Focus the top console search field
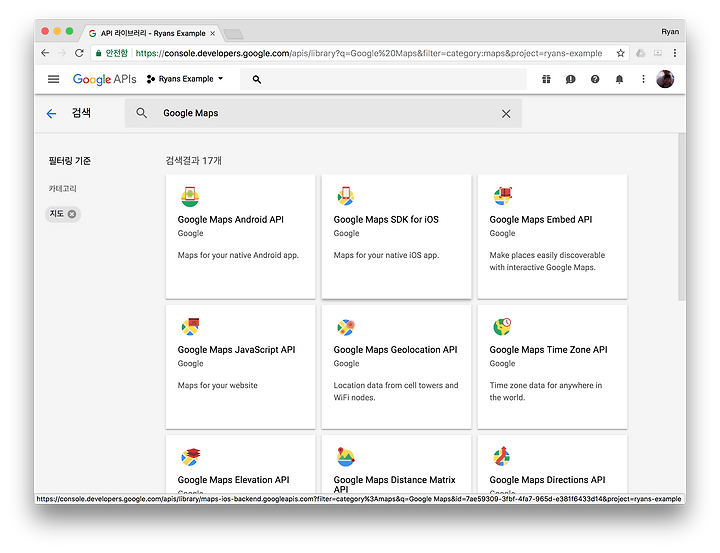Screen dimensions: 720x553 383,79
